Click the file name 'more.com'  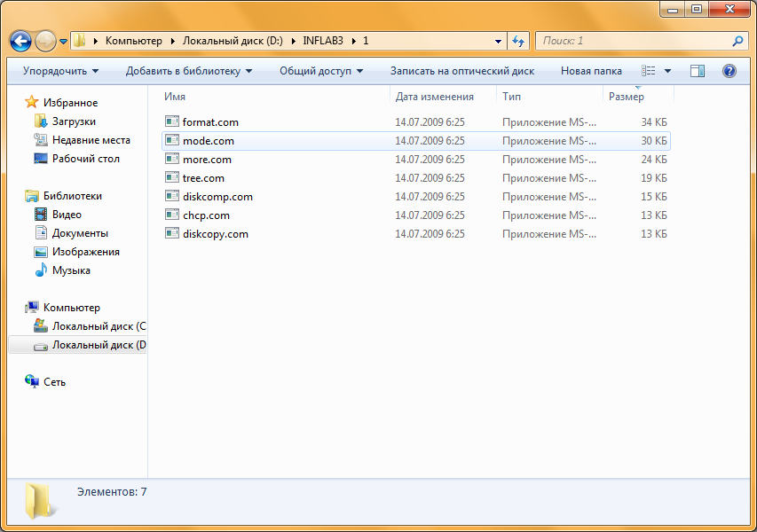(x=207, y=160)
